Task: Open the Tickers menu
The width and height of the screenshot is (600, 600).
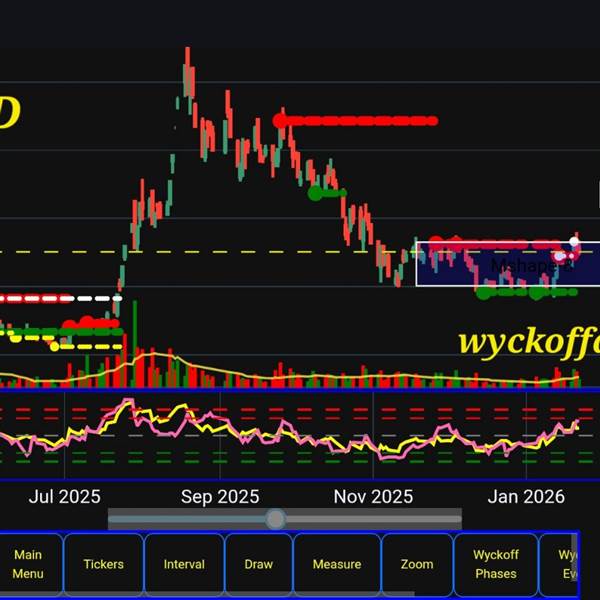Action: 104,564
